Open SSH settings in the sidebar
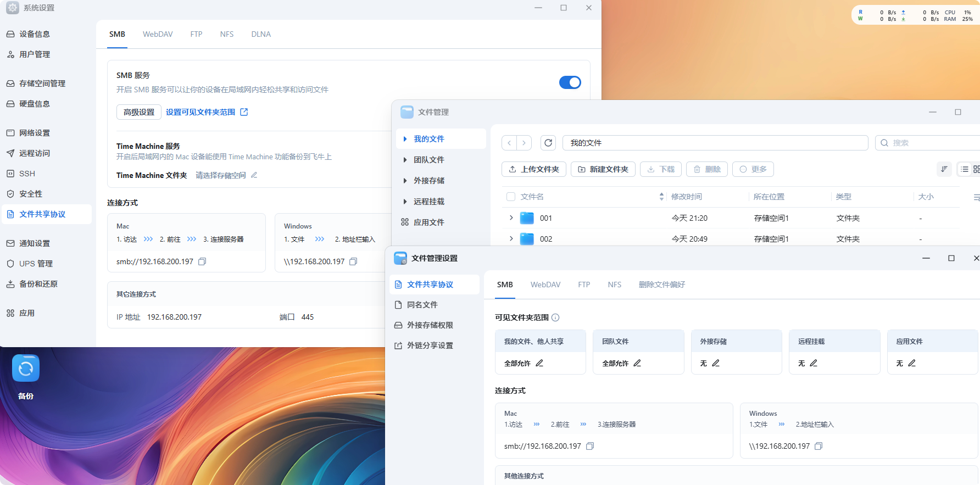The width and height of the screenshot is (980, 485). [47, 174]
